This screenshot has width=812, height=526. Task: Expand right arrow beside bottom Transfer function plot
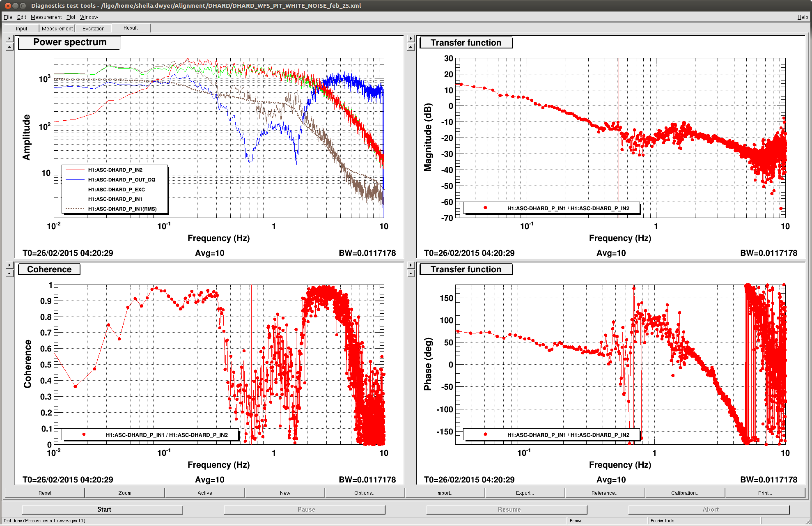tap(411, 265)
